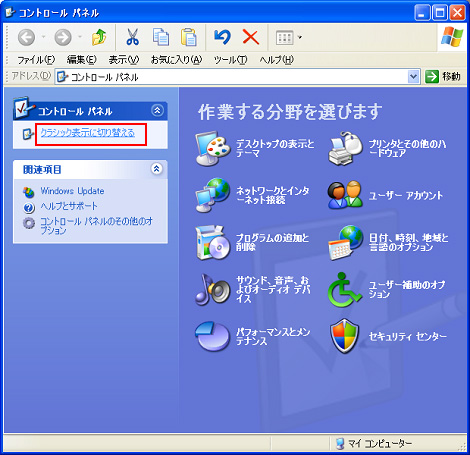Open the ツール(T) menu
Screen dimensions: 470x455
(x=230, y=60)
